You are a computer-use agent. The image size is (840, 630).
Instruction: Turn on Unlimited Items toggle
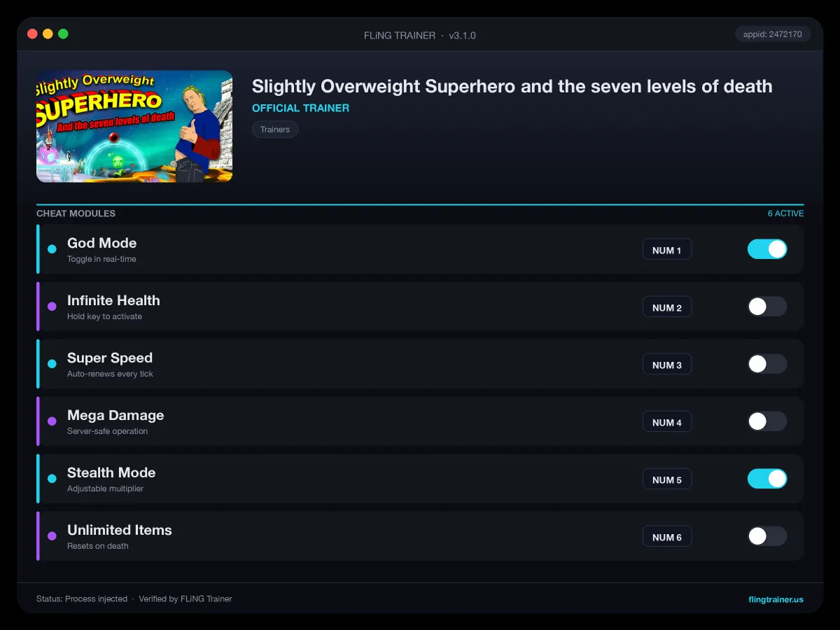point(767,536)
